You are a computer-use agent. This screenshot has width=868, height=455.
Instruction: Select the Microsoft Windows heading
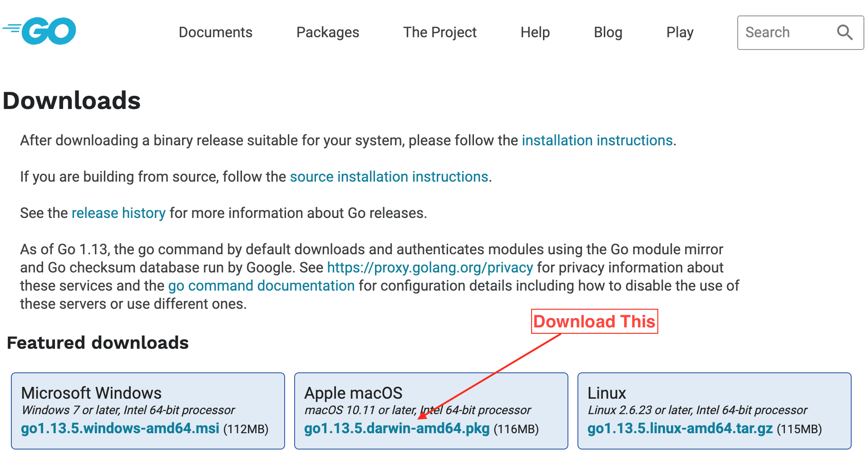tap(91, 393)
